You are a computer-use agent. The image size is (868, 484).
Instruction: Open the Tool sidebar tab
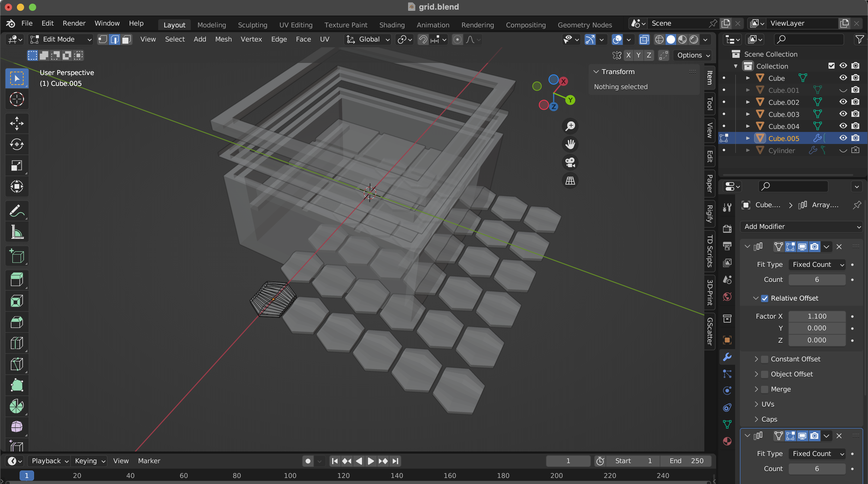point(710,104)
